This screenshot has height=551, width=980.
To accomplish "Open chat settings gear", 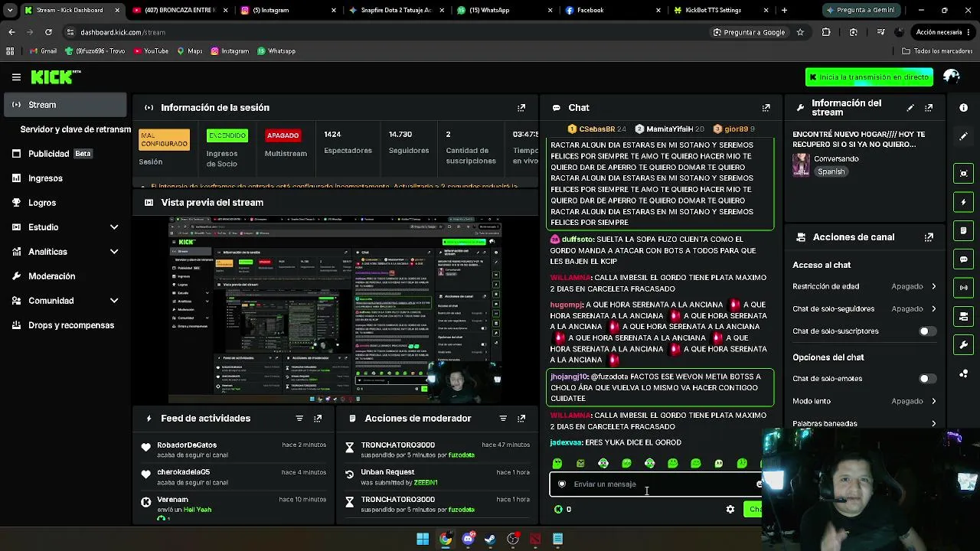I will point(730,510).
